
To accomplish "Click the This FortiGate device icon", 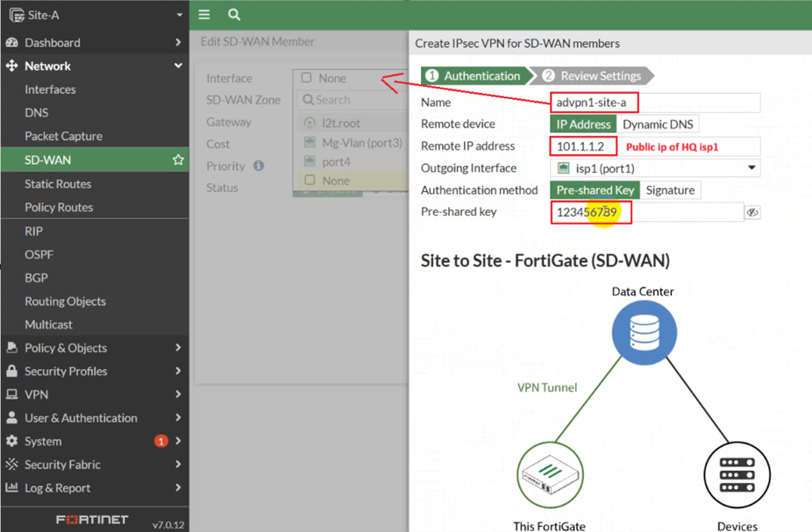I will pyautogui.click(x=551, y=475).
